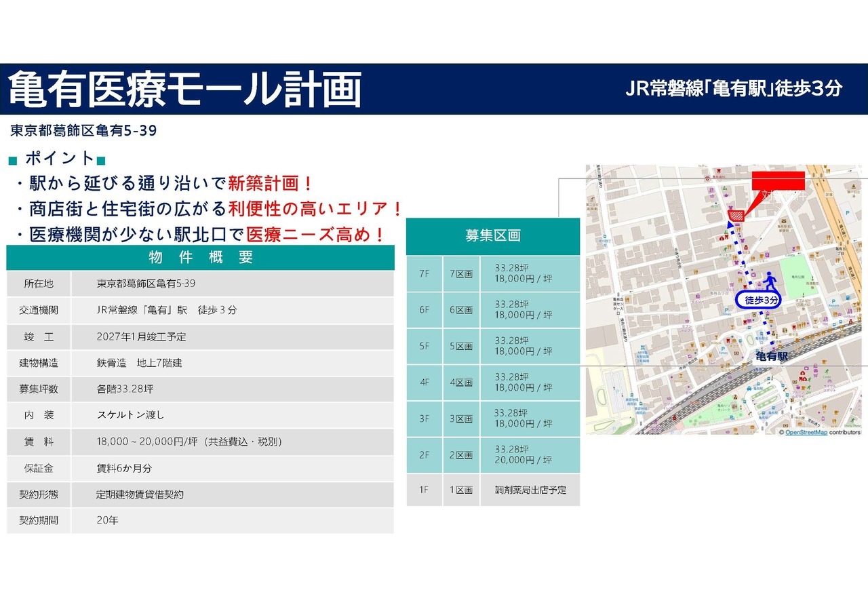Select the 7F row floor cell
Viewport: 868px width, 601px height.
[x=425, y=273]
